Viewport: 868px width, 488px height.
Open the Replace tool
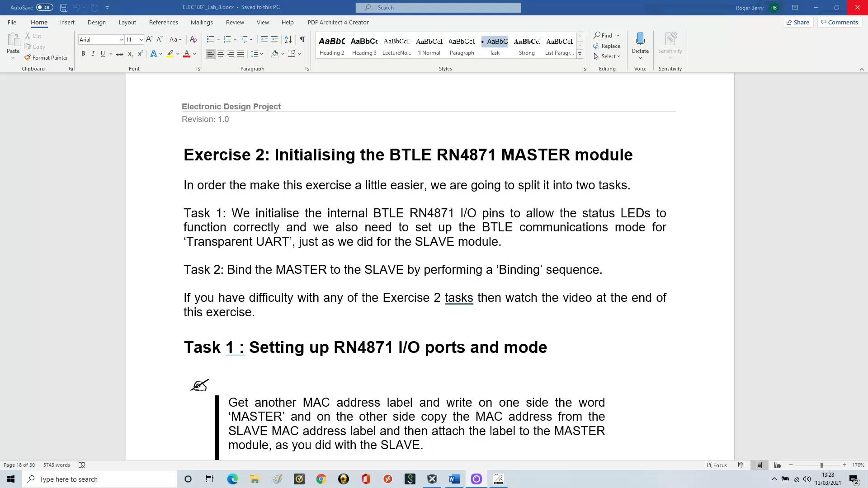tap(607, 46)
